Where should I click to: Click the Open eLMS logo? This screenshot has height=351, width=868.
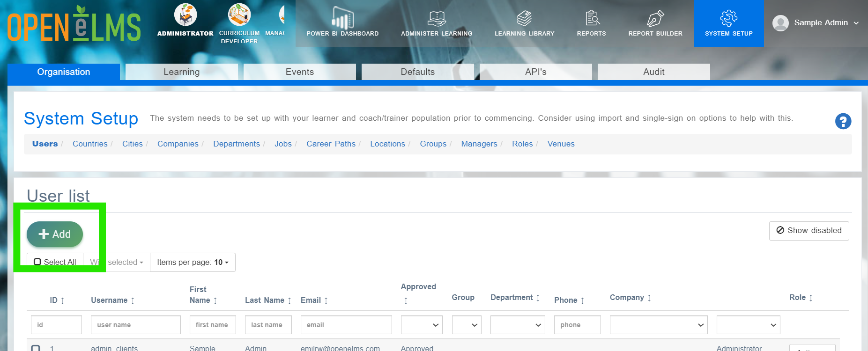tap(74, 23)
